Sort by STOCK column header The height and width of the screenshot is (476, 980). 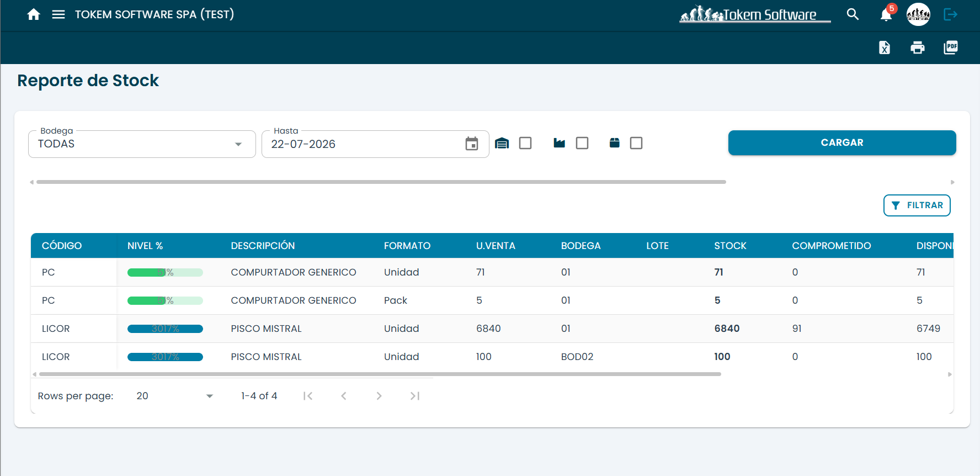click(x=730, y=246)
